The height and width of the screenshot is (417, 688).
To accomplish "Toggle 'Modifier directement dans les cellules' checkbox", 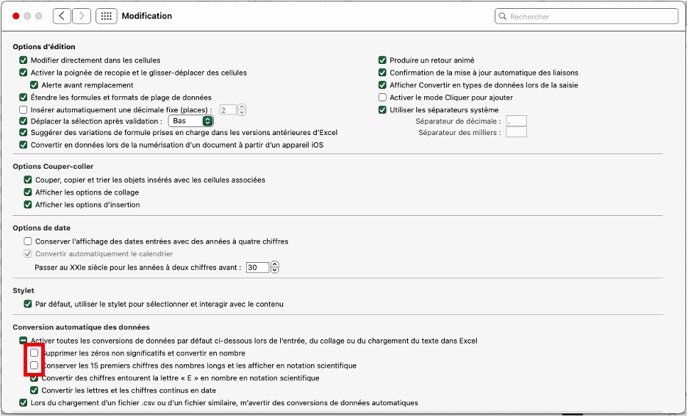I will [x=24, y=60].
